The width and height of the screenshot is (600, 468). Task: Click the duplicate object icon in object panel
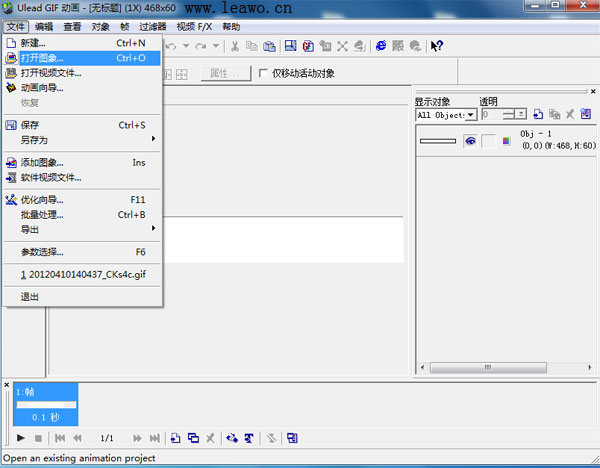(554, 114)
